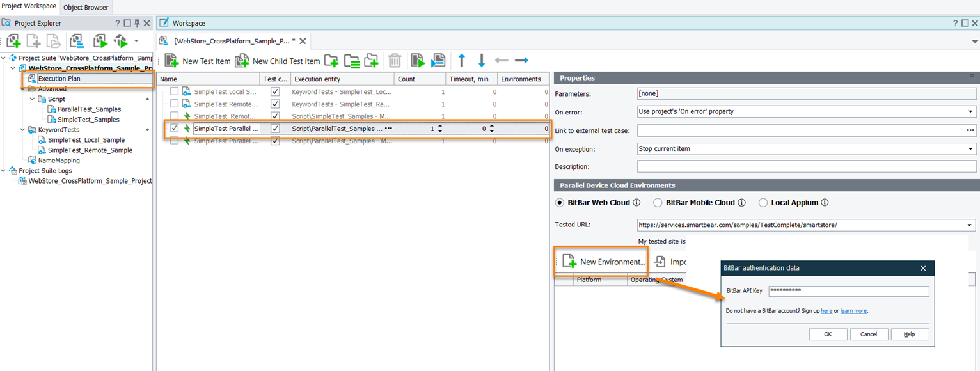
Task: Select the Local Appium radio option
Action: (763, 203)
